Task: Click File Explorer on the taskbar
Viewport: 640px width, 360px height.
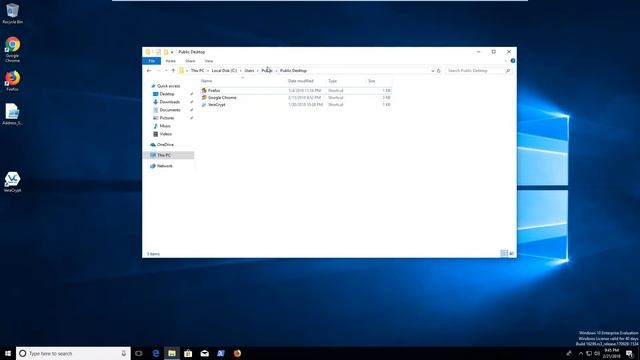Action: [x=172, y=353]
